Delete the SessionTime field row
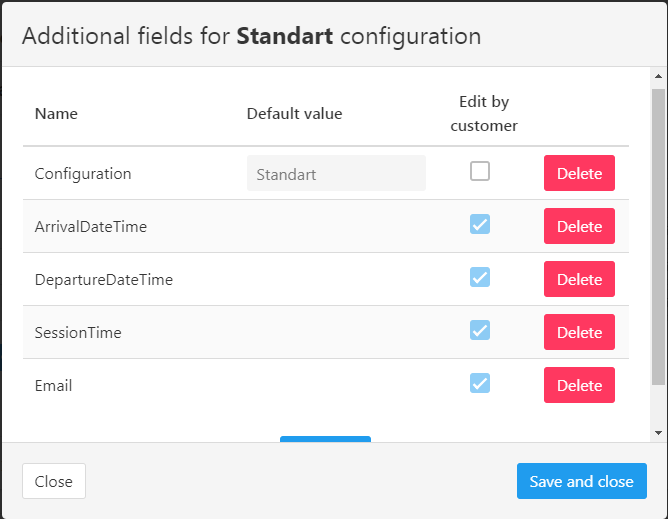668x519 pixels. click(x=579, y=332)
